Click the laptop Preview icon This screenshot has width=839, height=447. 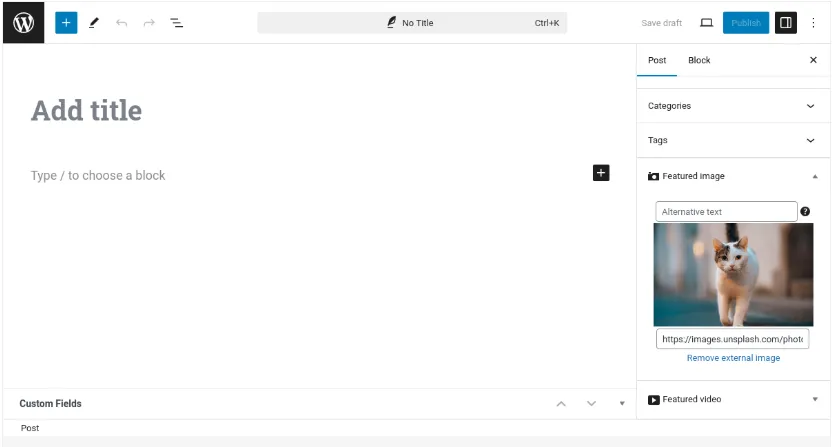706,22
